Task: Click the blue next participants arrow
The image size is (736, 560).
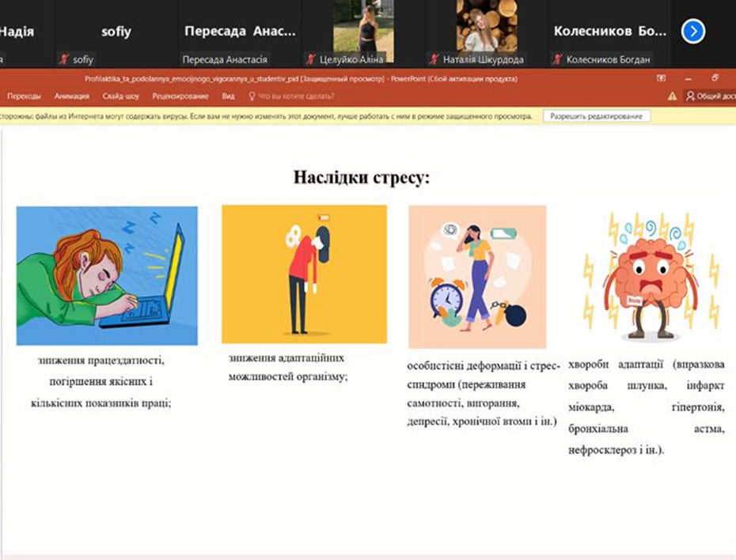Action: [x=692, y=32]
